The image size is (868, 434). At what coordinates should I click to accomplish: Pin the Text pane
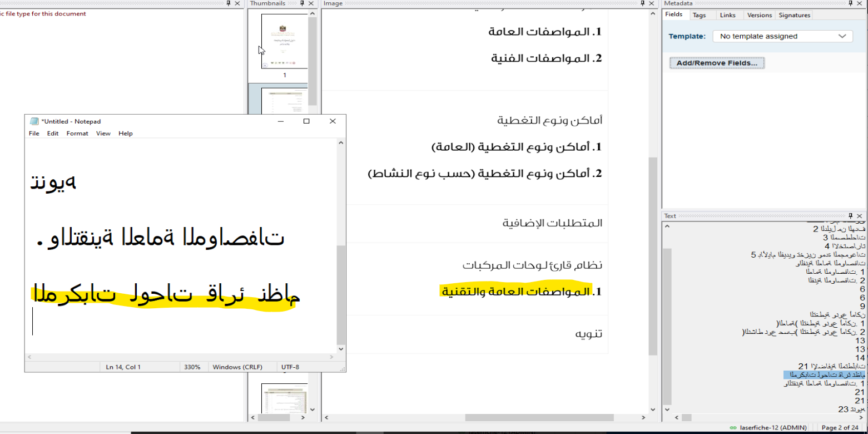[851, 216]
